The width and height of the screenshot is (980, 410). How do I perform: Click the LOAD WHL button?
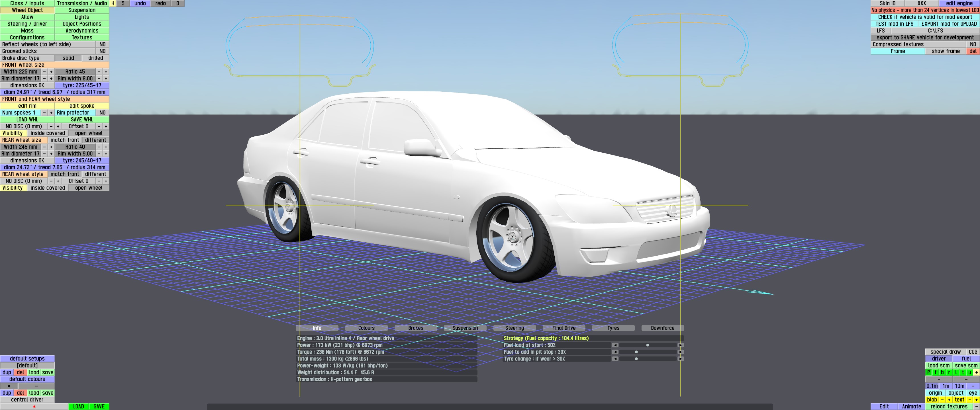click(27, 119)
